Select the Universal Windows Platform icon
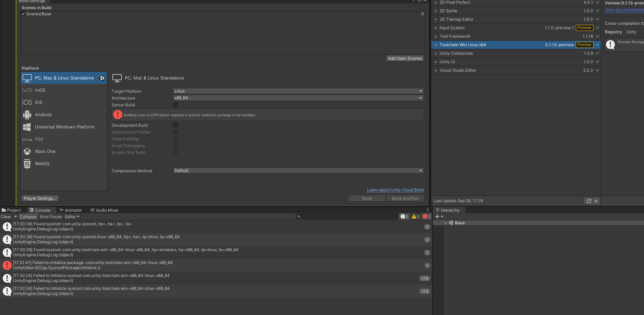This screenshot has width=644, height=315. pos(27,127)
